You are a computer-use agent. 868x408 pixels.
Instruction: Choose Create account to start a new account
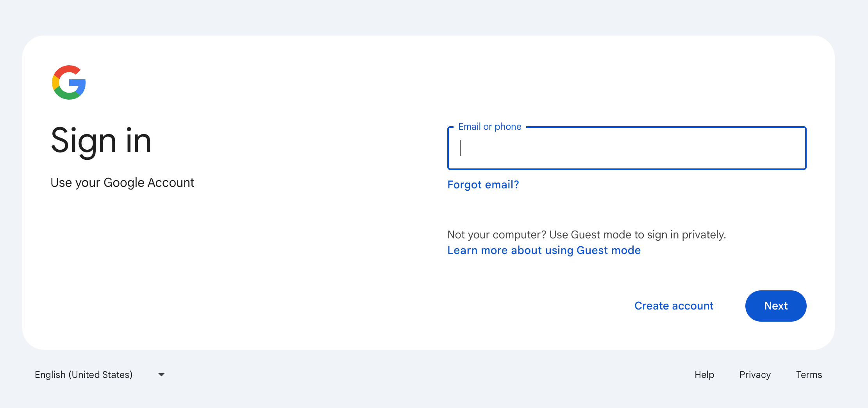tap(674, 306)
